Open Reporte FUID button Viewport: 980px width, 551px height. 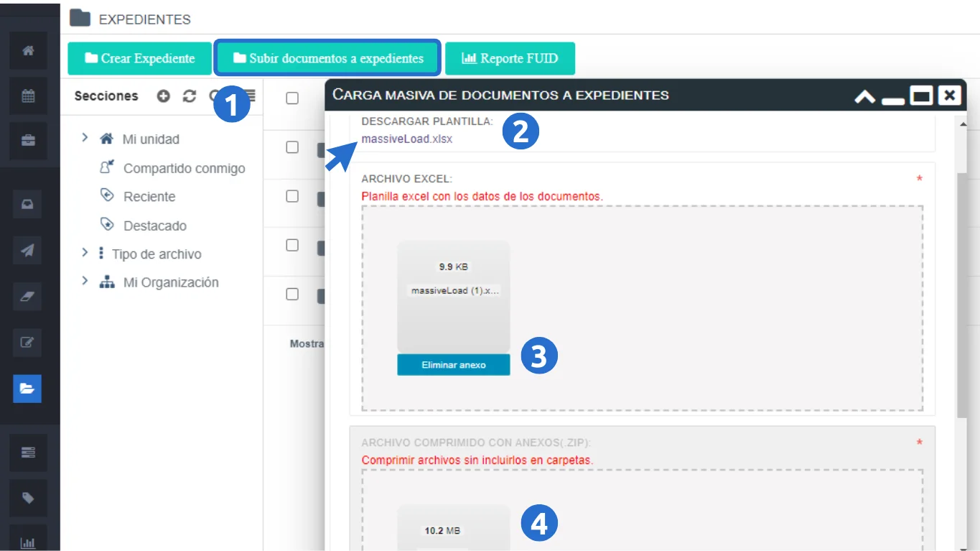click(510, 58)
